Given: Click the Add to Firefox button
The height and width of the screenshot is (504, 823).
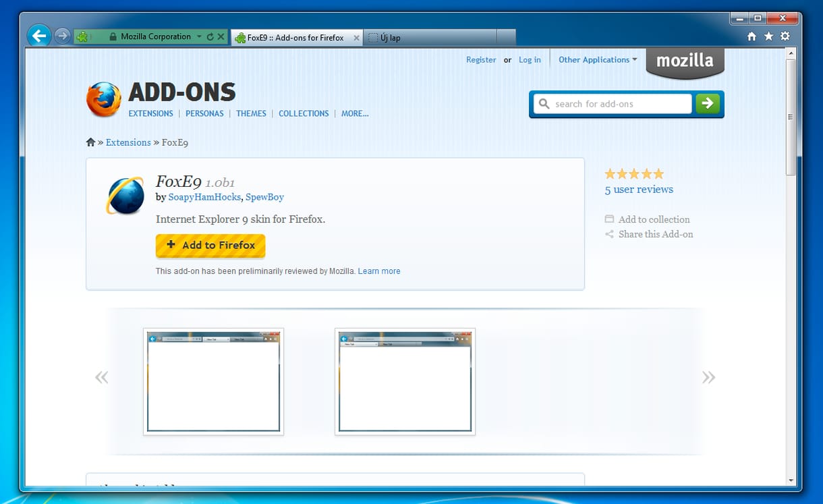Looking at the screenshot, I should 210,246.
